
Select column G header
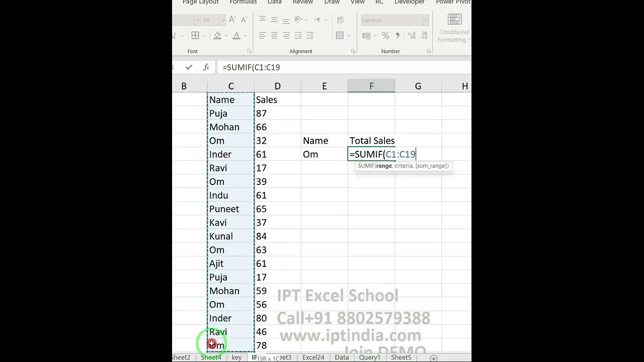(x=418, y=86)
